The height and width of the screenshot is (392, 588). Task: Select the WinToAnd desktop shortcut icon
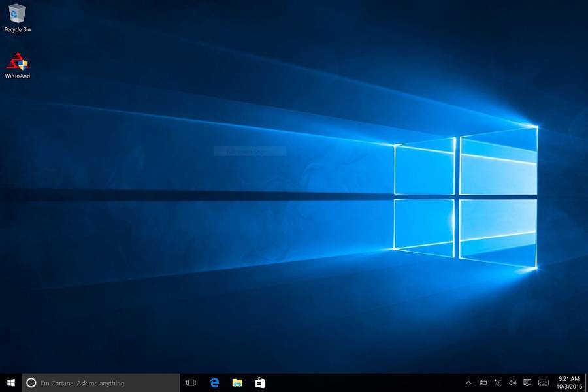point(17,61)
